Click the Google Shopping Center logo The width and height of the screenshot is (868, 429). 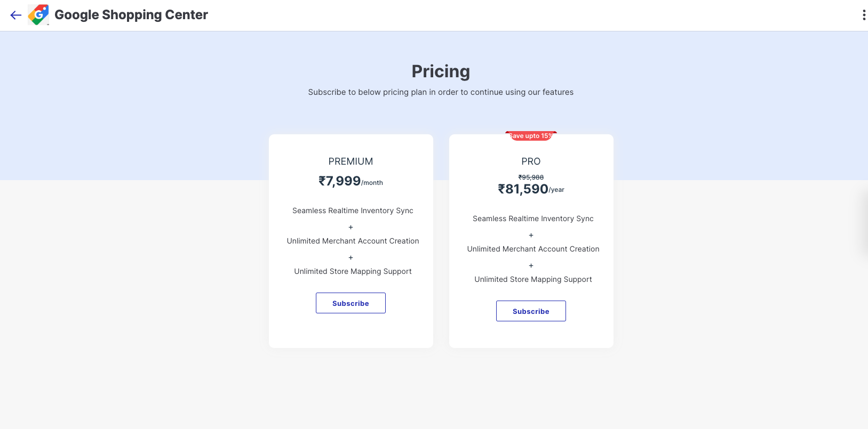38,15
